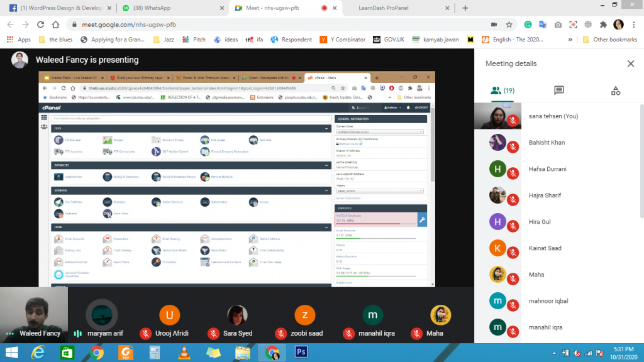
Task: Switch to the WordPress Design & Develop tab
Action: click(61, 8)
